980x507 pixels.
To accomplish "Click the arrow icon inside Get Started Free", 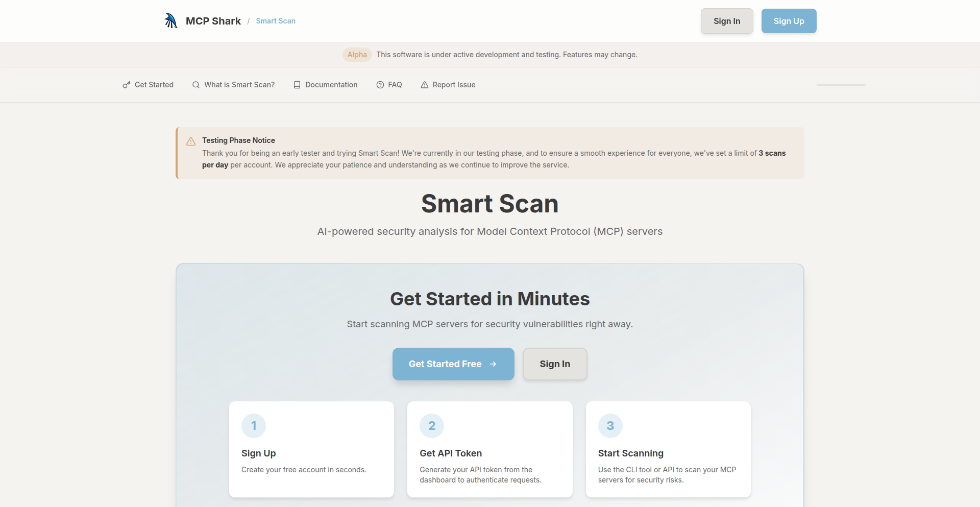I will [493, 364].
